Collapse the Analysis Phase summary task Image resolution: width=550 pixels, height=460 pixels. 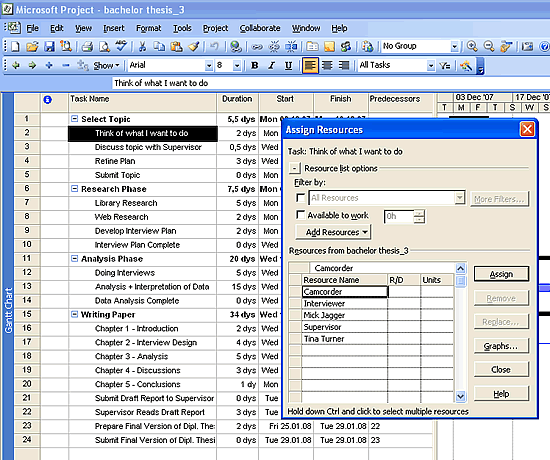tap(74, 259)
